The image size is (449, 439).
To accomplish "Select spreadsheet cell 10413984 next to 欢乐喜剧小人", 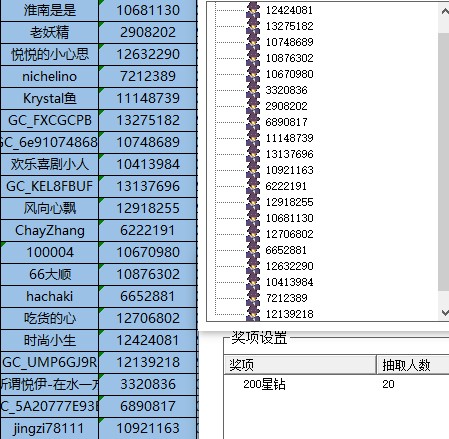I will tap(148, 164).
